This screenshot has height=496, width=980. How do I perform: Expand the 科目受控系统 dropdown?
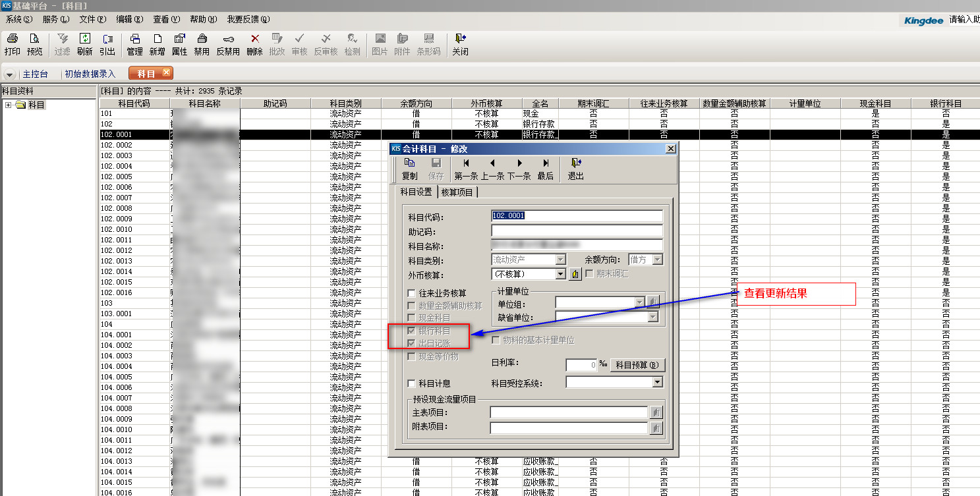click(656, 382)
